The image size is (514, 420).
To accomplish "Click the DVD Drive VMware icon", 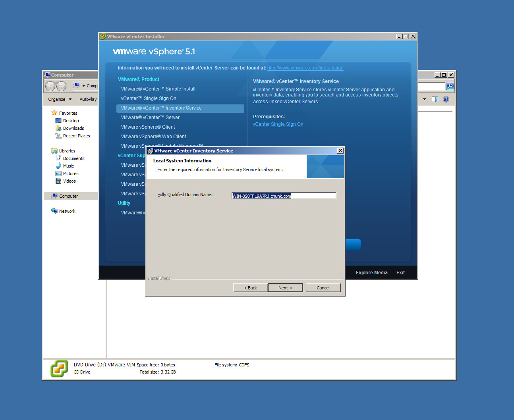I will 59,369.
